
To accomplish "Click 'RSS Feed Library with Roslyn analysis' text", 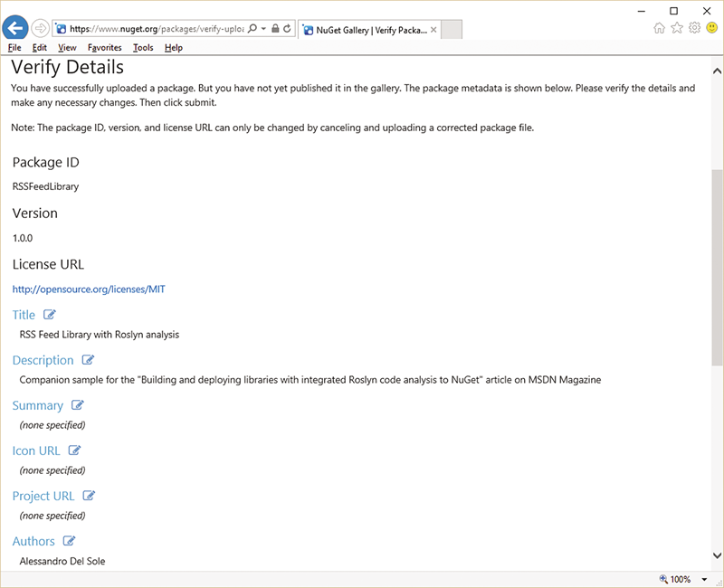I will [x=100, y=335].
